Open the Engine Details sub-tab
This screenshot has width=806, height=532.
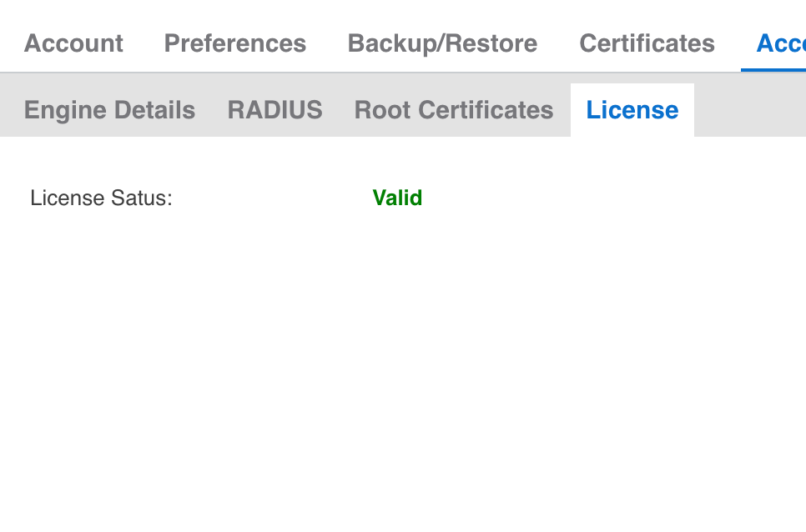point(109,110)
